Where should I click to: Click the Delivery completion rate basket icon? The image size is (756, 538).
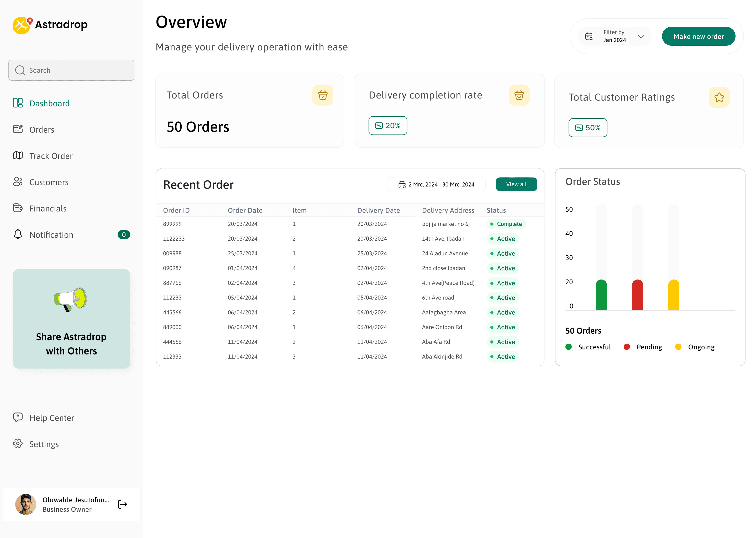click(519, 95)
